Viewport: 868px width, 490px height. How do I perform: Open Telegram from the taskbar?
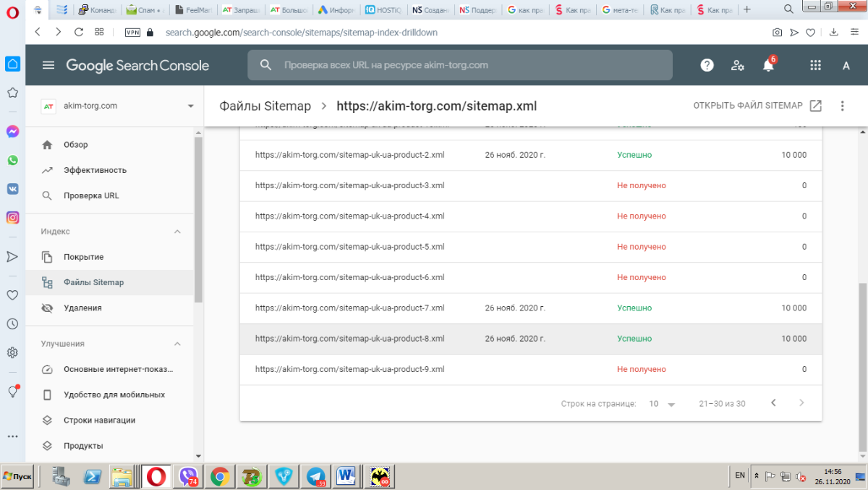(x=315, y=476)
